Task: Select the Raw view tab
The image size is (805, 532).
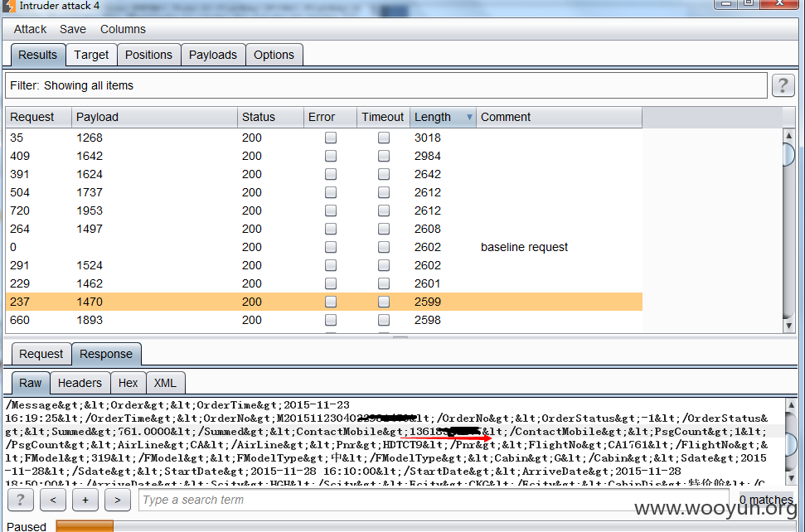Action: [x=31, y=383]
